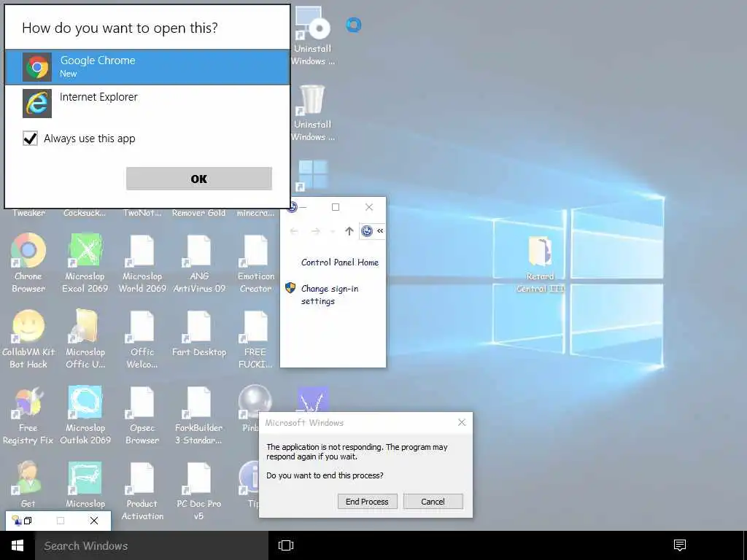Open Fart Desktop shortcut icon
Viewport: 747px width, 560px height.
tap(199, 333)
